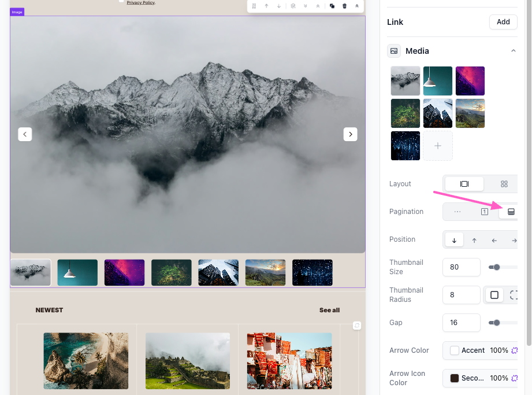532x395 pixels.
Task: Select the grid layout option
Action: point(504,184)
